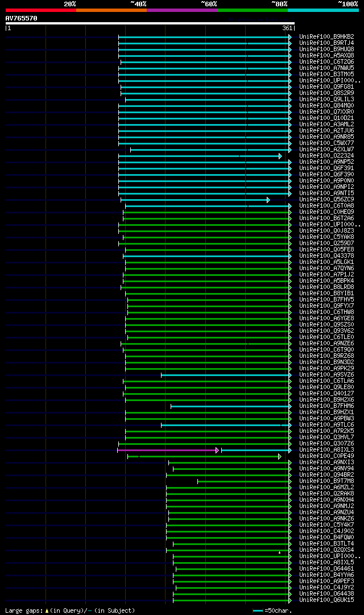Click the UniRef100_Q84MQ0 label
The width and height of the screenshot is (364, 615).
click(x=326, y=105)
